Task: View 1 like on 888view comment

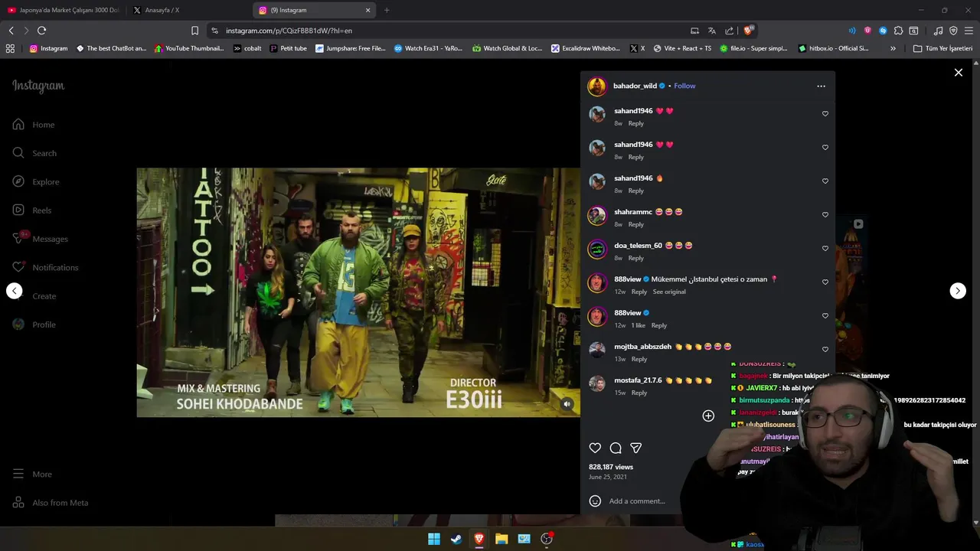Action: click(x=638, y=325)
